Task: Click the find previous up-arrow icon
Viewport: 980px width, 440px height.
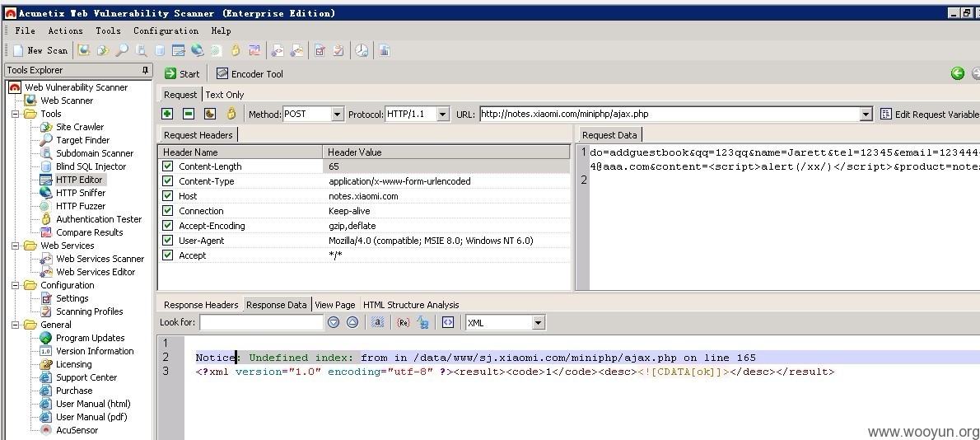Action: tap(352, 322)
